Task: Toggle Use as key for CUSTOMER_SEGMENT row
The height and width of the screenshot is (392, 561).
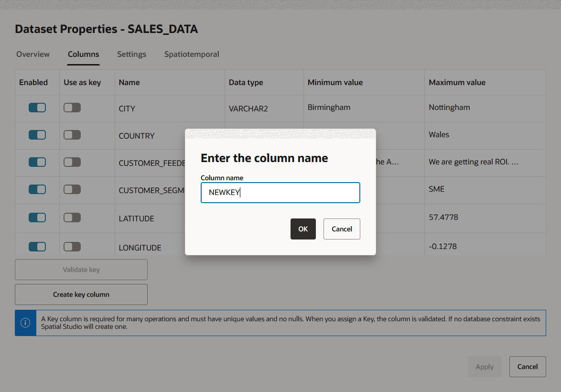Action: click(x=72, y=189)
